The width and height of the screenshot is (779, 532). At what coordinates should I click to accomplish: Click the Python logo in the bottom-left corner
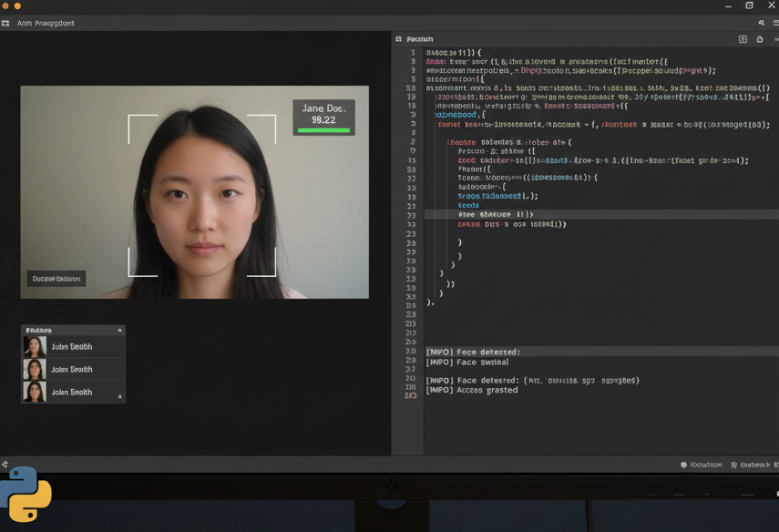[x=25, y=494]
